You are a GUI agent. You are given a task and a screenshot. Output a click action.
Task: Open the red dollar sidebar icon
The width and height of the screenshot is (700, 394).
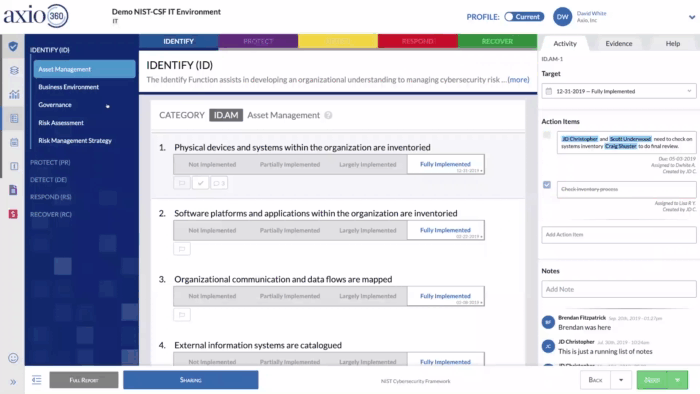point(13,214)
